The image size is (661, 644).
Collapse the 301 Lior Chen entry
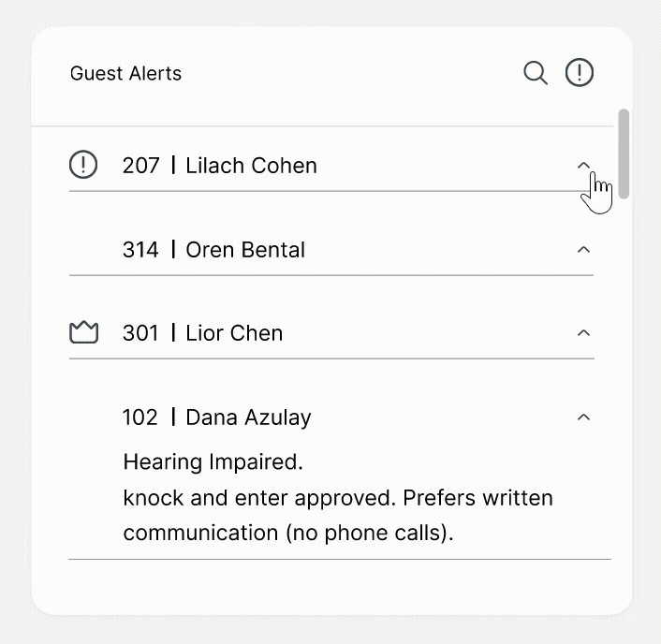583,333
